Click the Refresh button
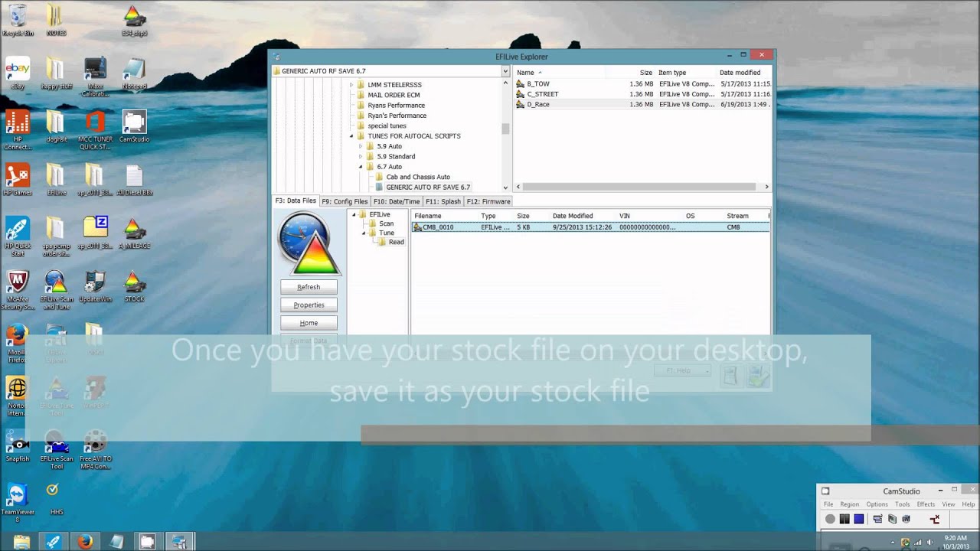The width and height of the screenshot is (980, 551). pyautogui.click(x=309, y=287)
